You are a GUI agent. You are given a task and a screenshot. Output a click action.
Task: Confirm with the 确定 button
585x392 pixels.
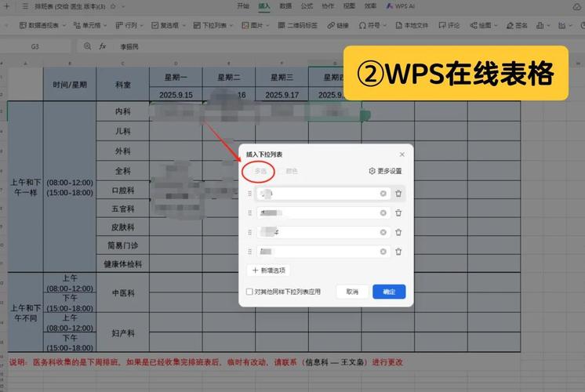tap(389, 292)
